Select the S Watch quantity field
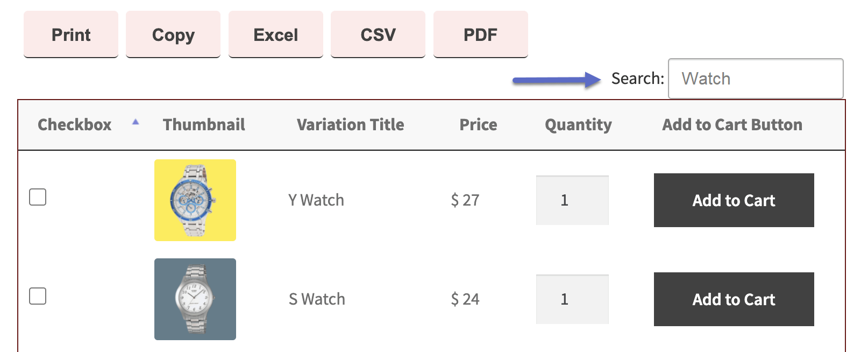The image size is (868, 352). (572, 299)
